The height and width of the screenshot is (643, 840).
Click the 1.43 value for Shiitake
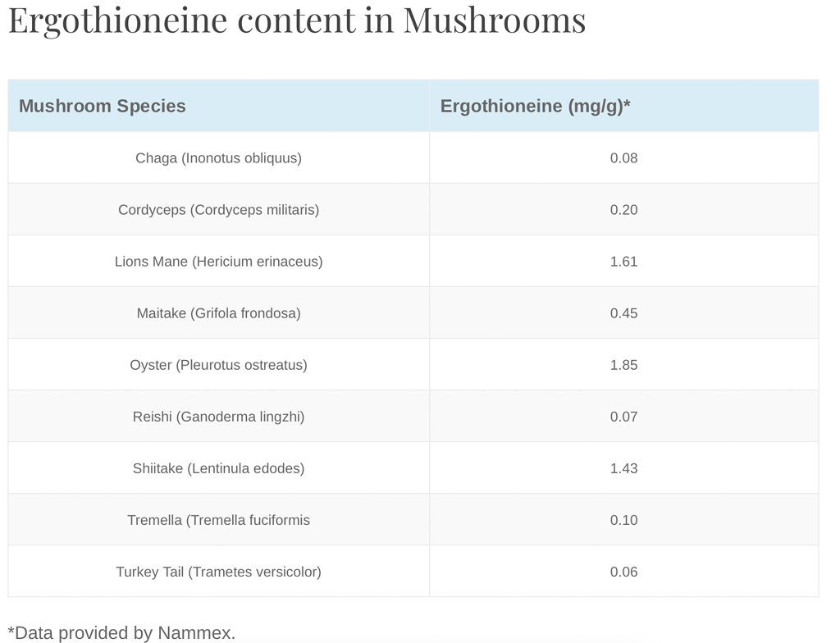coord(624,468)
